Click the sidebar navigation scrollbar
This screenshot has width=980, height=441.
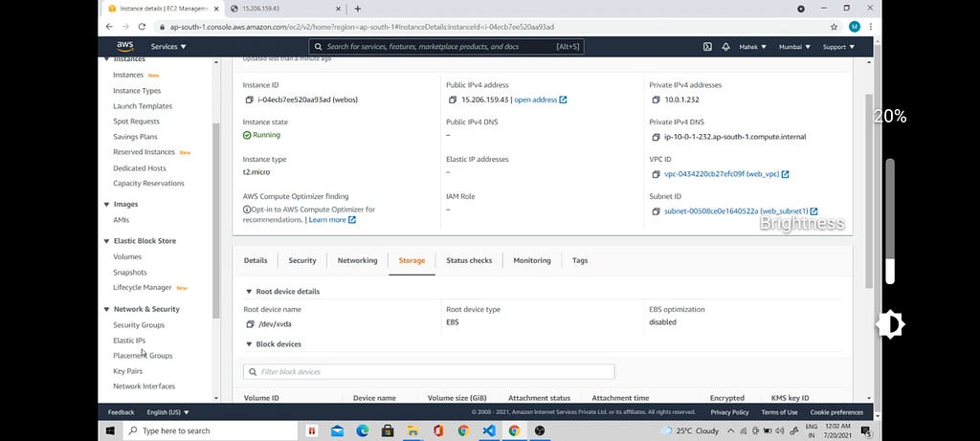[x=216, y=221]
